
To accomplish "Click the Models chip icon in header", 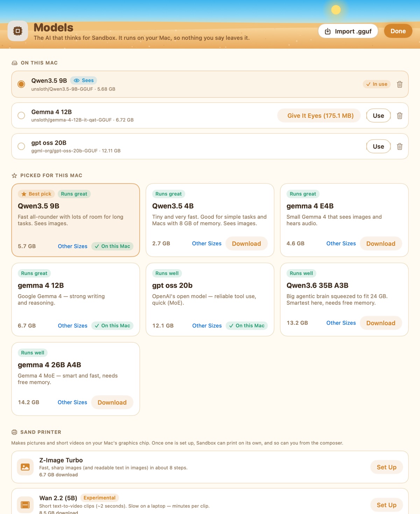I will coord(18,31).
